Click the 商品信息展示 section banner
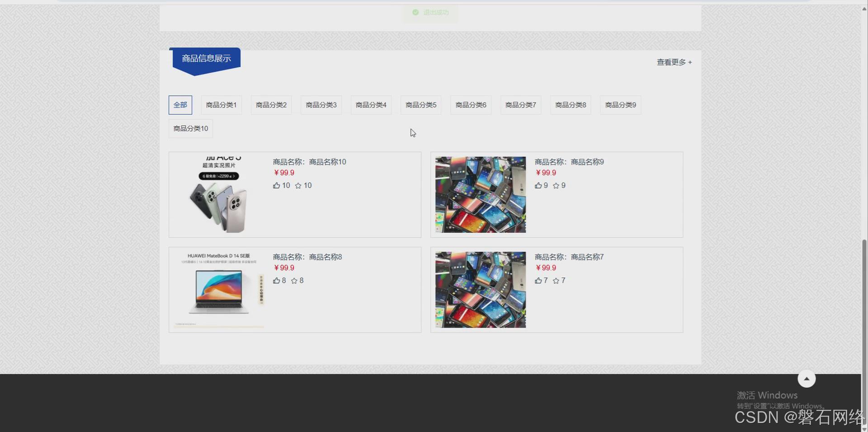Screen dimensions: 868x432 [x=206, y=61]
